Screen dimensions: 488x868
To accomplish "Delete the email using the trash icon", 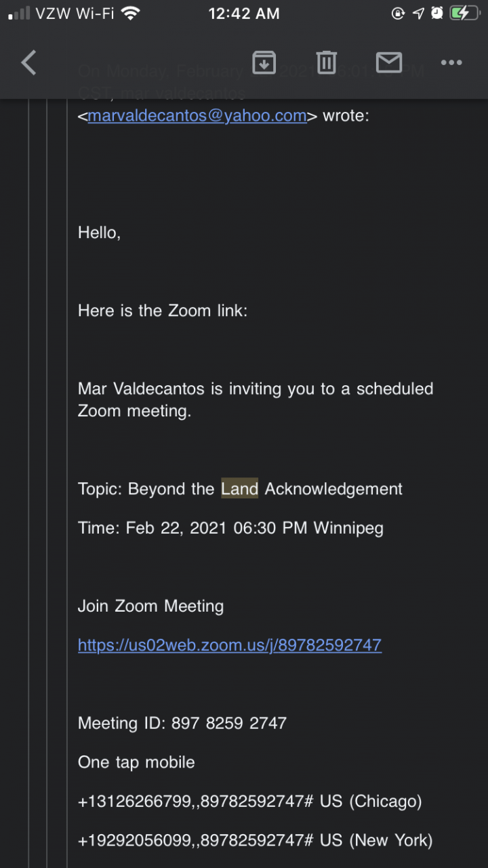I will [326, 62].
